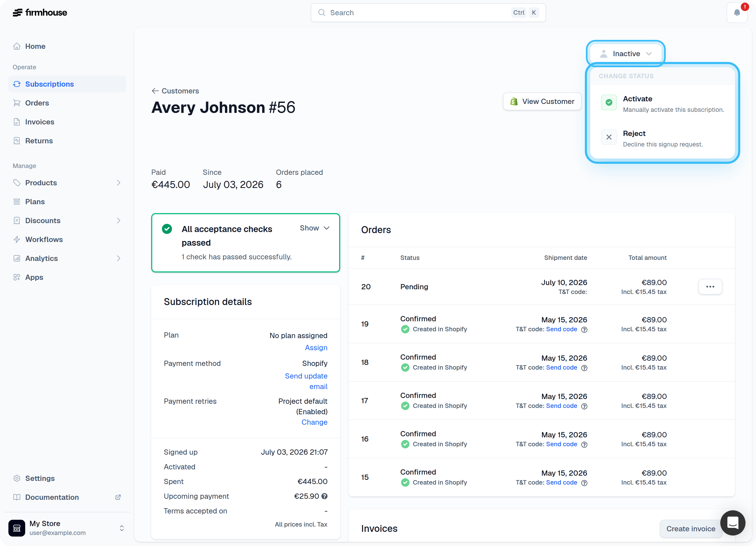Click Send update email link
Screen dimensions: 756x546
point(306,381)
